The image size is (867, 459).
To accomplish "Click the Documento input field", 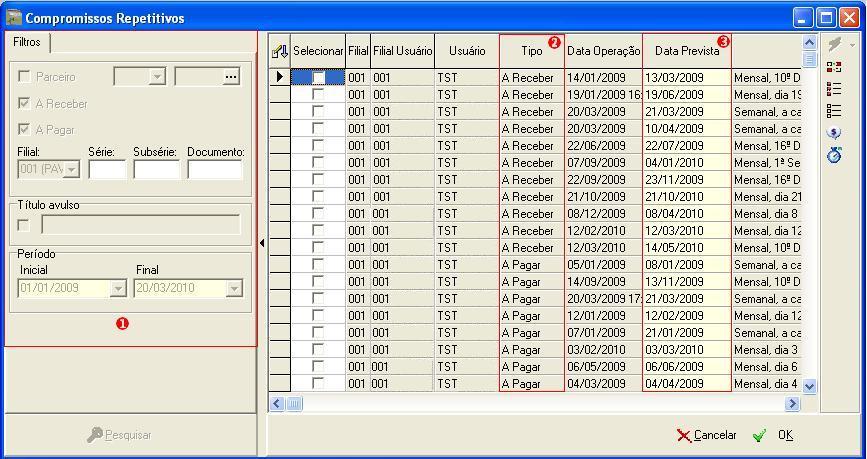I will click(215, 170).
